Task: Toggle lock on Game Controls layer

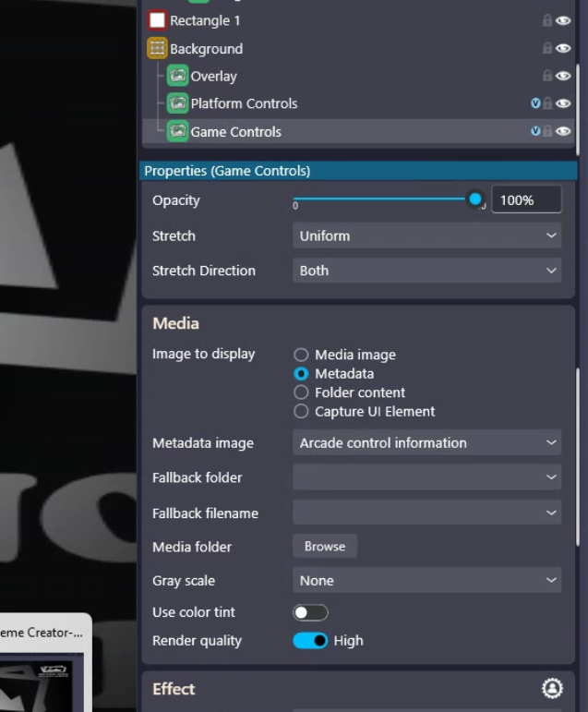Action: tap(547, 131)
